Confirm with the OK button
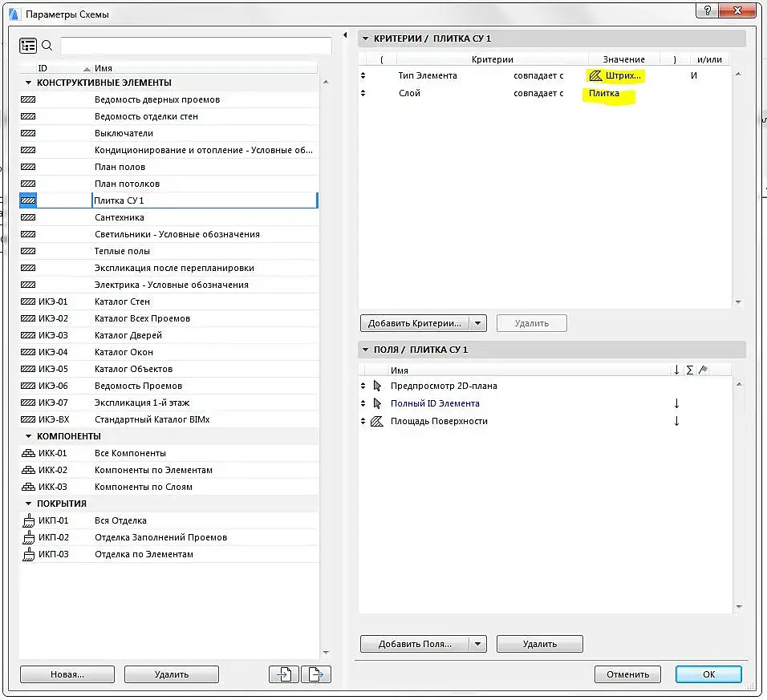 [708, 674]
